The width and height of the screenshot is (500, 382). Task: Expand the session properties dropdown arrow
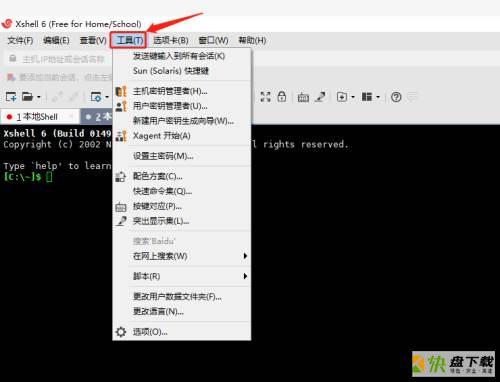pos(107,97)
